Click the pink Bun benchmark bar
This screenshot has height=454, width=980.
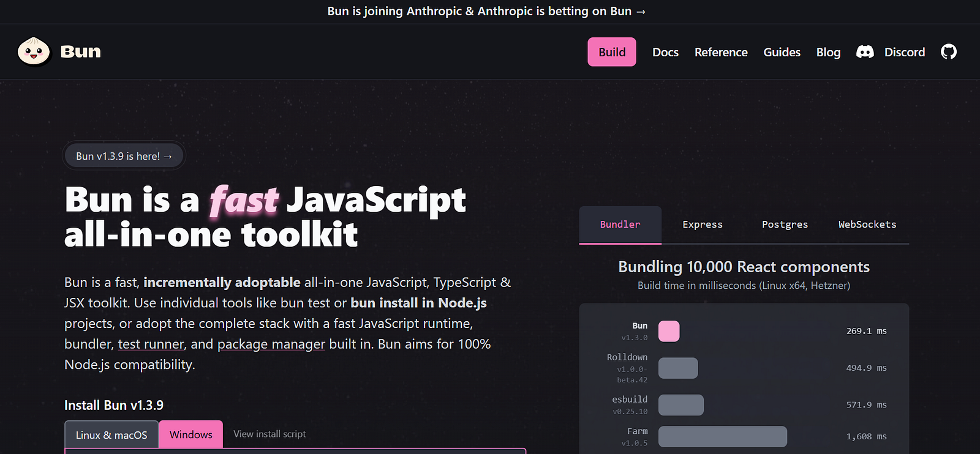(x=669, y=331)
